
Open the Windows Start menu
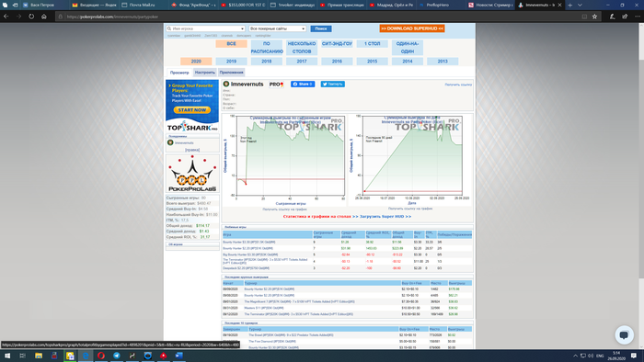point(7,356)
